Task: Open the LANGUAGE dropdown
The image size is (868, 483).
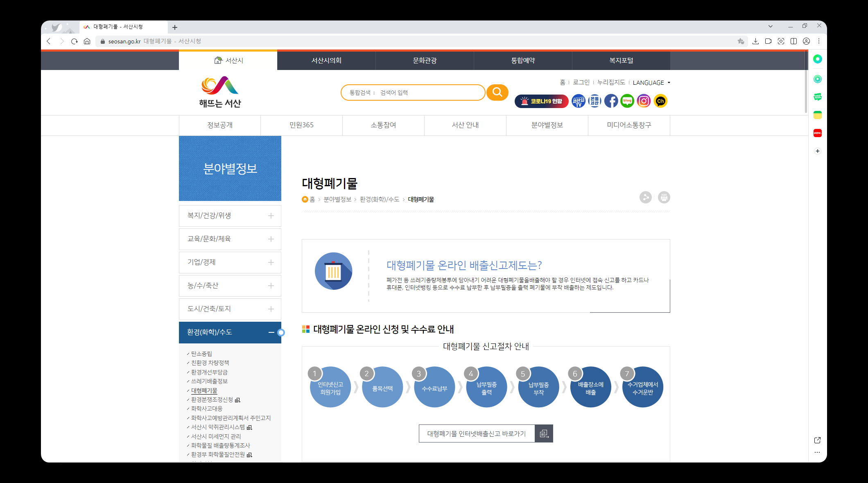Action: coord(651,83)
